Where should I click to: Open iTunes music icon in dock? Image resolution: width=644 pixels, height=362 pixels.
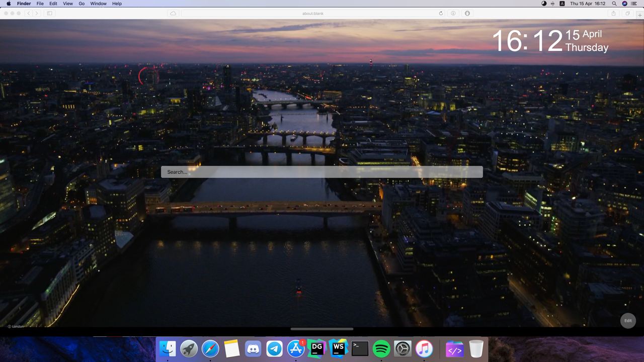point(424,348)
